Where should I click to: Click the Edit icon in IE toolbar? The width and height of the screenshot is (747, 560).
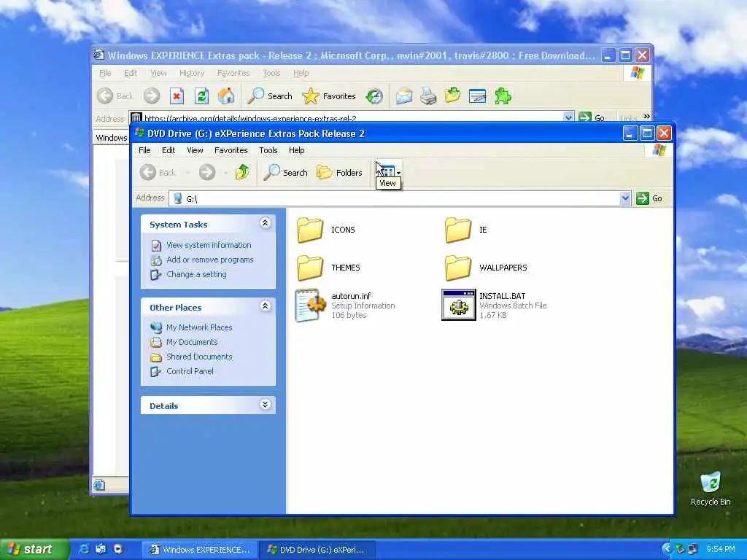click(x=478, y=96)
